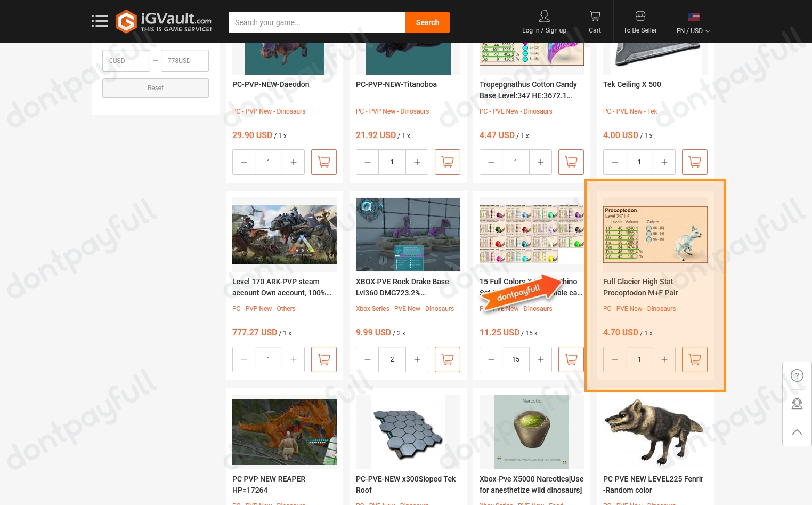Open customer support headset icon

[x=797, y=404]
